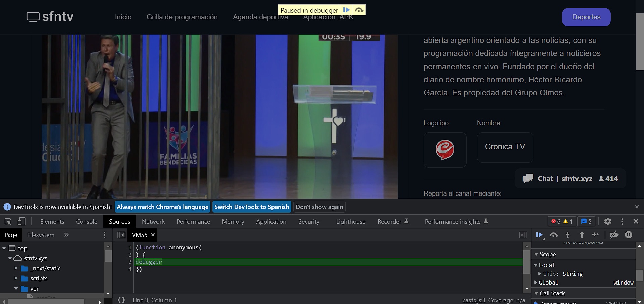This screenshot has height=304, width=644.
Task: Click the Performance insights tab's flask icon
Action: pos(486,221)
